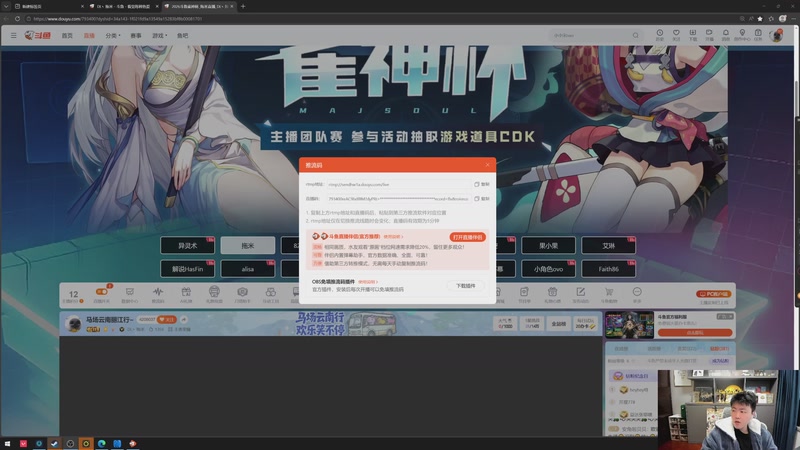Reload the page in the browser toolbar

[x=17, y=19]
